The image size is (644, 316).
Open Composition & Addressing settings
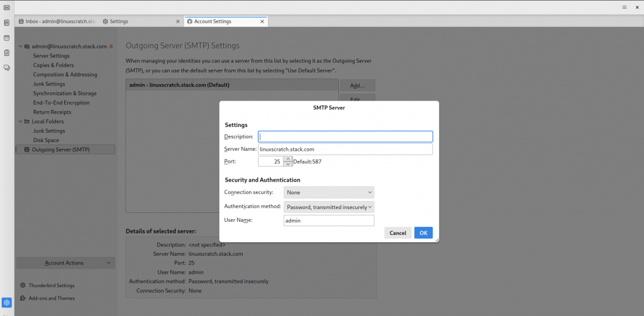65,75
